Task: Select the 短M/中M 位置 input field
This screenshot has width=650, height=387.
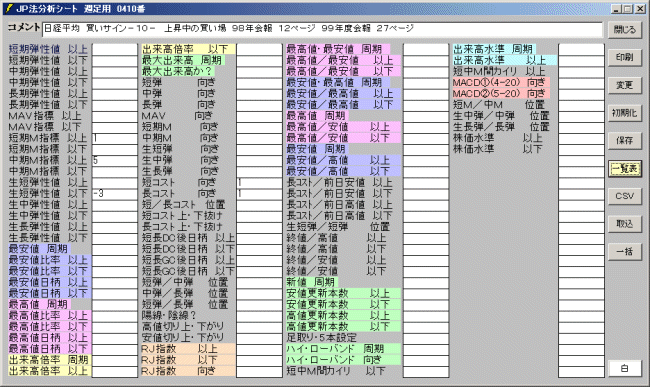Action: (x=581, y=105)
